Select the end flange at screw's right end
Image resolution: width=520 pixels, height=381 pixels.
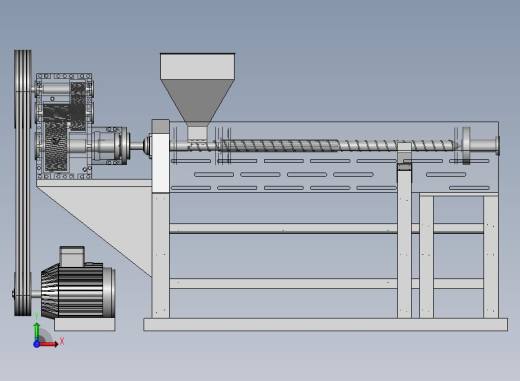[x=466, y=146]
